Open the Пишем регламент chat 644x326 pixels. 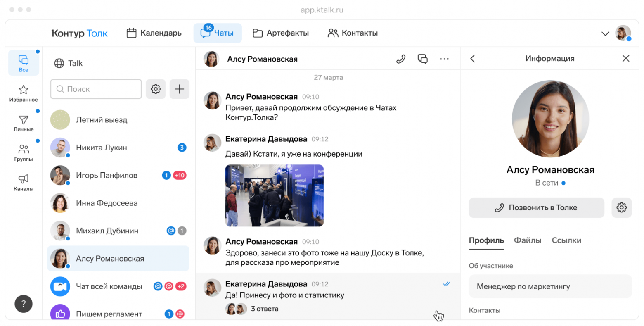(x=118, y=313)
